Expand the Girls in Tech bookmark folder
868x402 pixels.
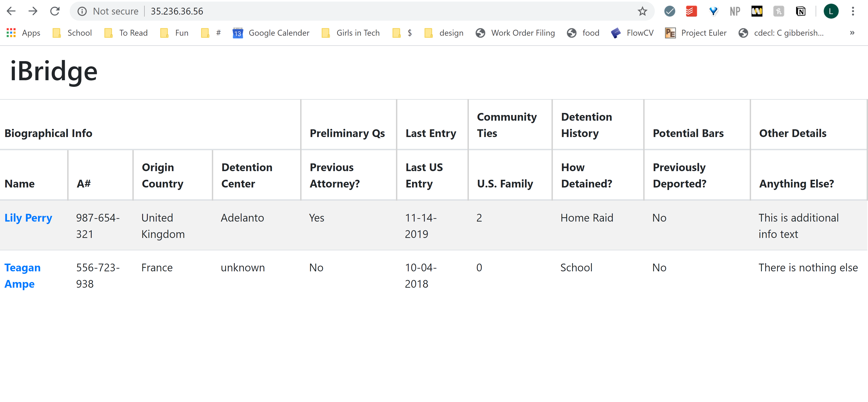coord(351,33)
